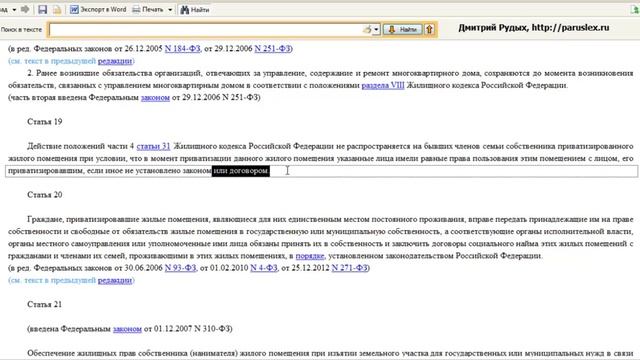Open the first предыдущей редакции link
This screenshot has height=360, width=640.
(x=115, y=61)
